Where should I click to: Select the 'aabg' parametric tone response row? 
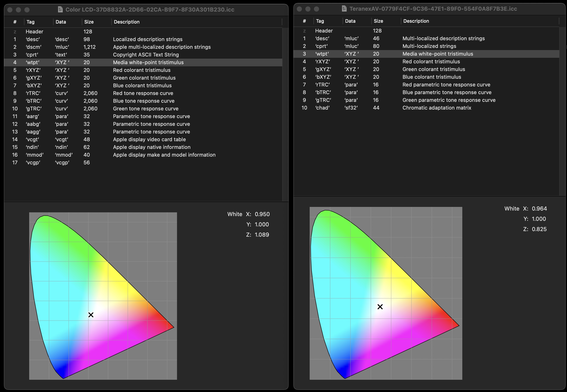pyautogui.click(x=143, y=124)
